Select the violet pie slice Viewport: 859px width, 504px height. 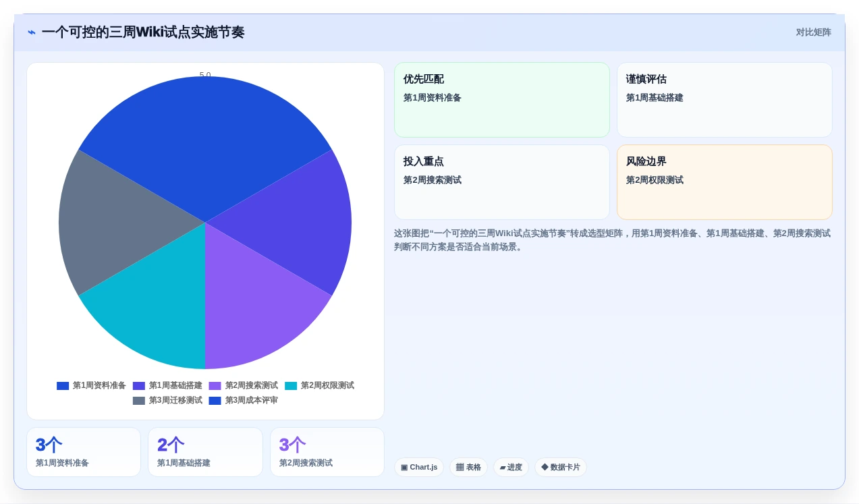point(253,307)
